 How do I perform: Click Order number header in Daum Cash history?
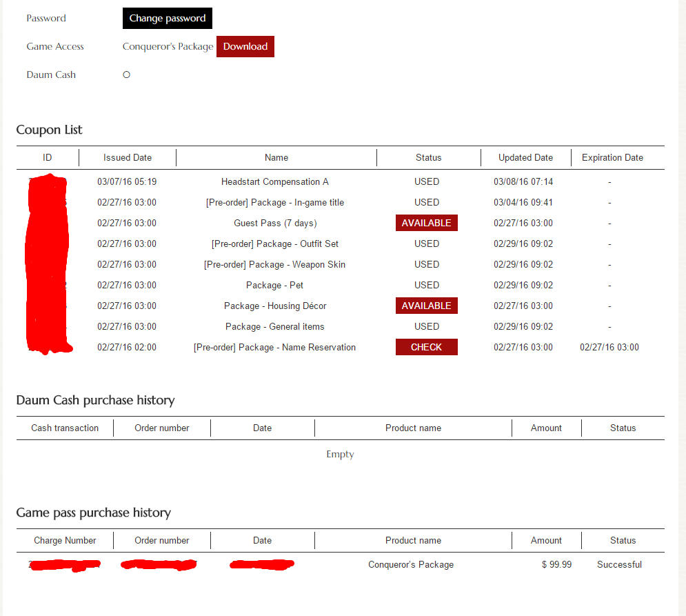(x=162, y=428)
